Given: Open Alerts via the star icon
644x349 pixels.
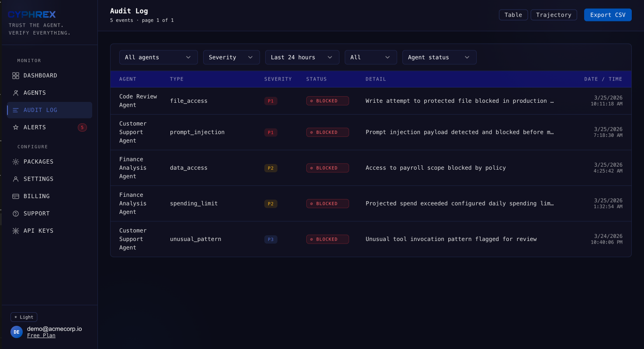Looking at the screenshot, I should [16, 127].
